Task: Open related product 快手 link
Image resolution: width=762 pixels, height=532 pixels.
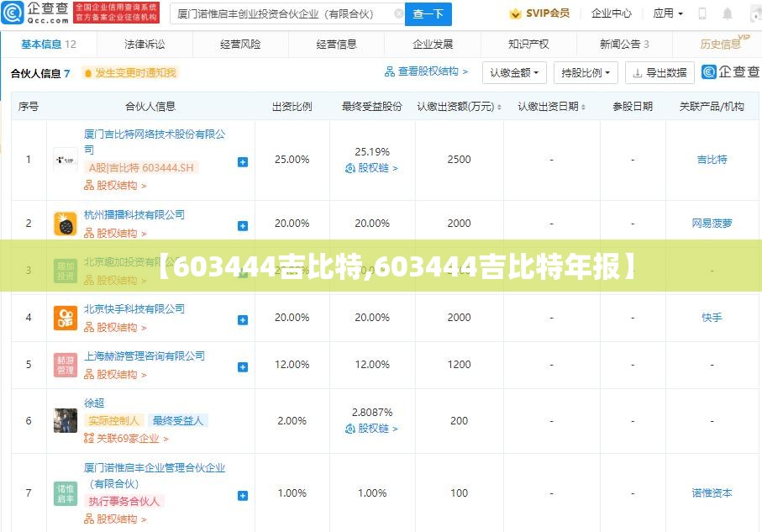Action: click(x=712, y=318)
